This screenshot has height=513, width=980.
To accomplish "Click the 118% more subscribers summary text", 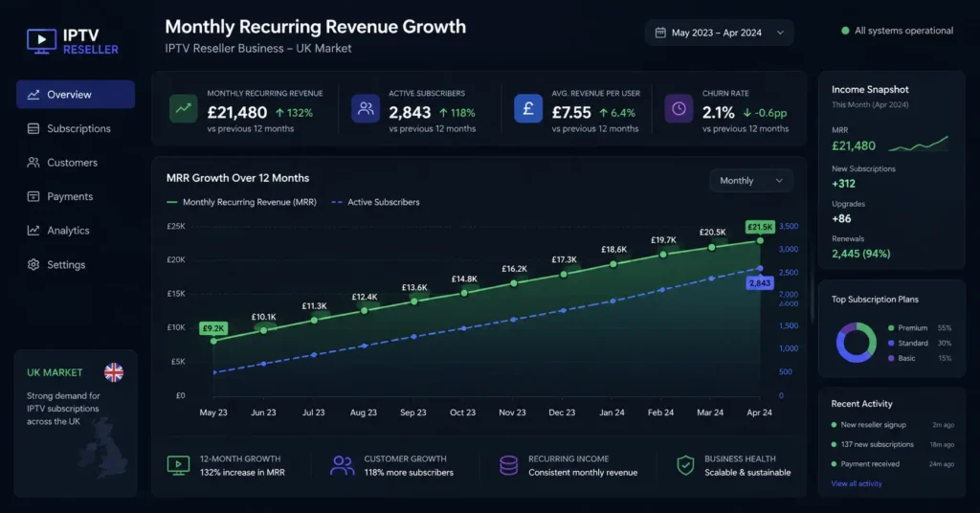I will click(409, 473).
